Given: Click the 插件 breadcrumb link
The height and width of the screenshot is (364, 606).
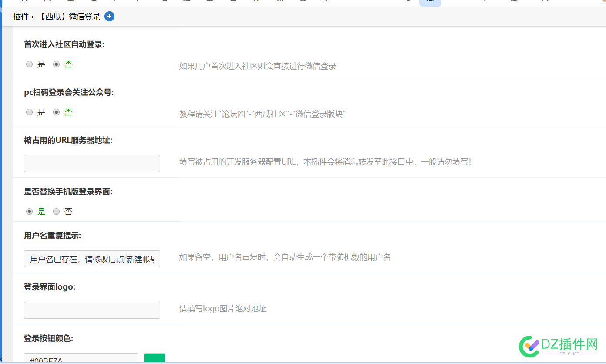Looking at the screenshot, I should [21, 17].
